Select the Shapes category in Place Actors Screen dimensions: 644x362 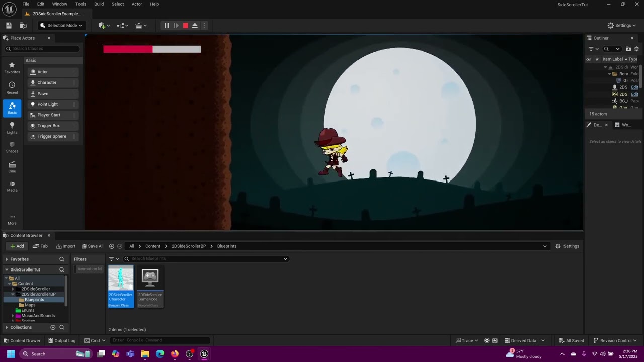pyautogui.click(x=12, y=147)
